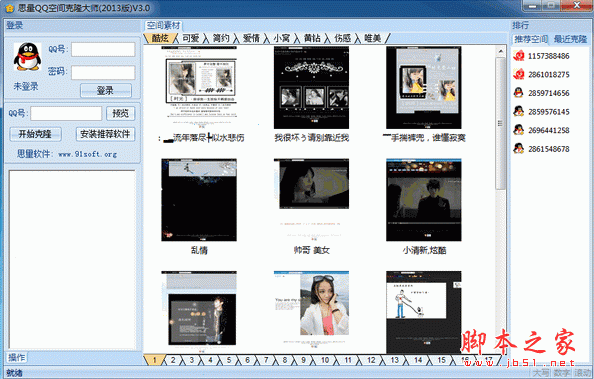Select the penguin icon beside 2861548678
The width and height of the screenshot is (594, 379).
tap(519, 149)
